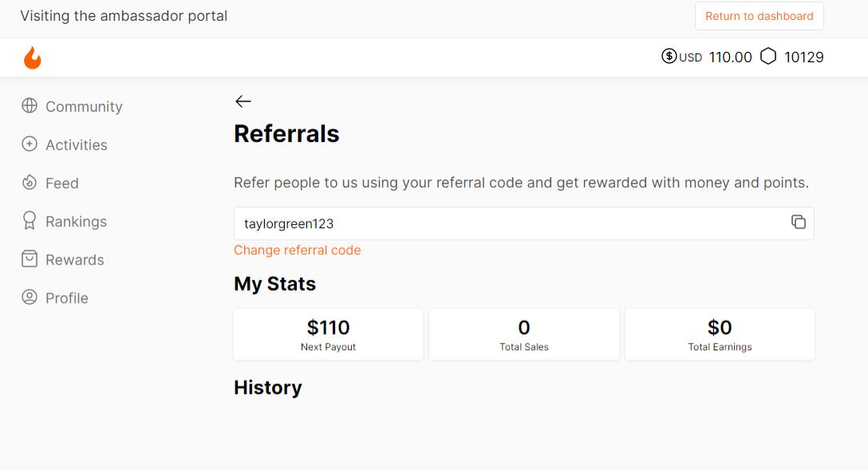Click the back arrow above Referrals
This screenshot has width=868, height=471.
(x=243, y=101)
